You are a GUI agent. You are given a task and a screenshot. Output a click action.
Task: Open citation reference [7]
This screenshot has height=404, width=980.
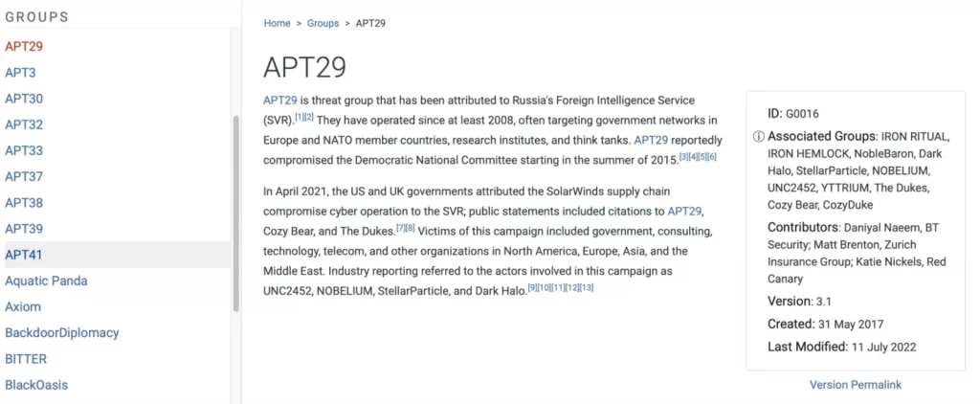pos(401,228)
